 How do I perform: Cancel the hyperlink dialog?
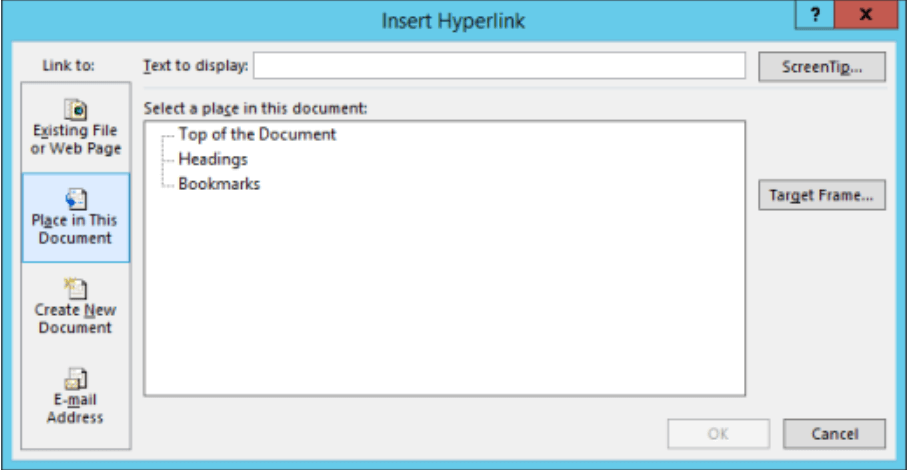pyautogui.click(x=834, y=434)
